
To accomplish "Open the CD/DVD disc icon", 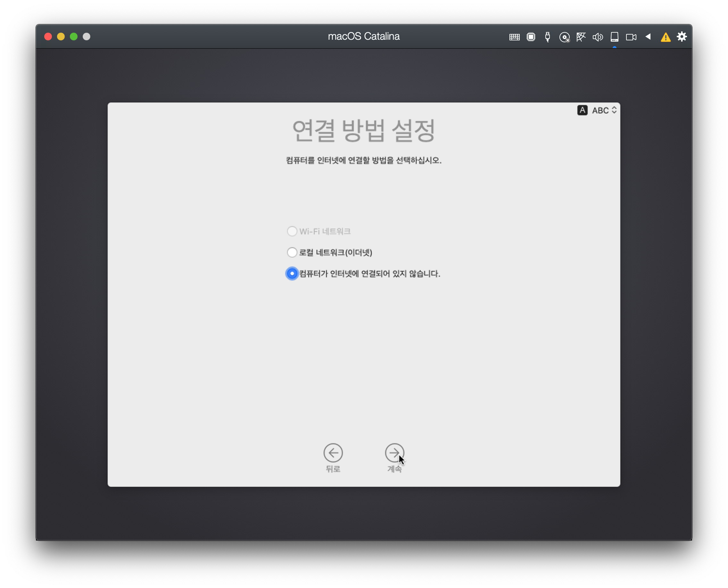I will (x=564, y=37).
